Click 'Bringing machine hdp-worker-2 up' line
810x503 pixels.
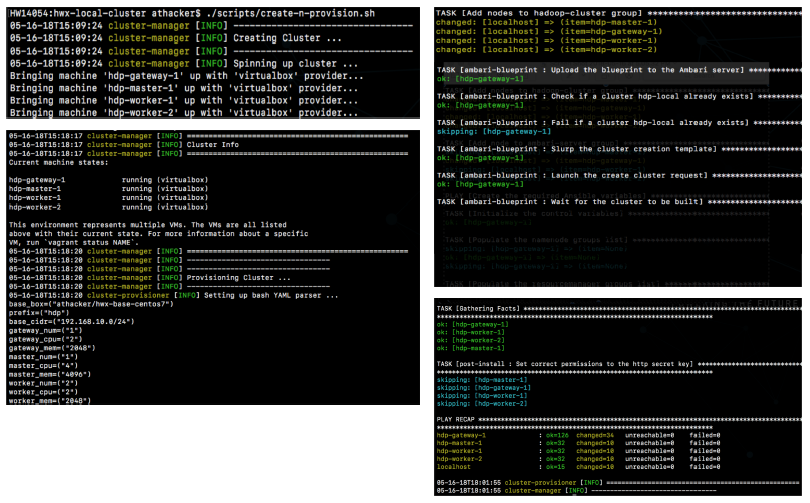pos(184,113)
